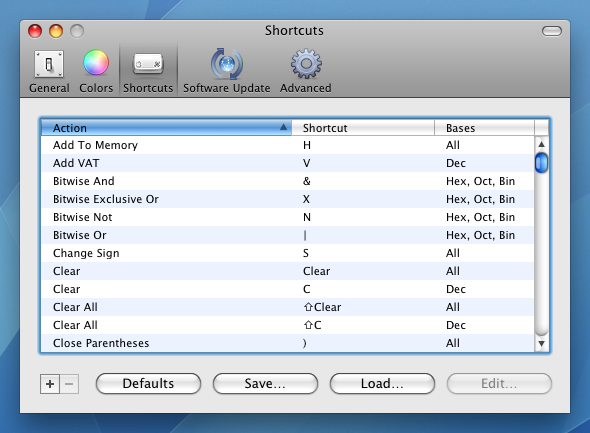Select the Change Sign row

coord(287,254)
